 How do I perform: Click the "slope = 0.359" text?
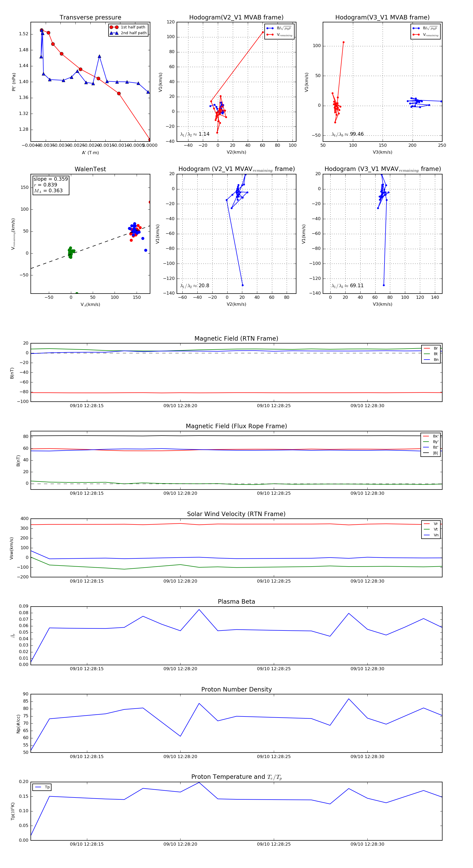click(50, 179)
